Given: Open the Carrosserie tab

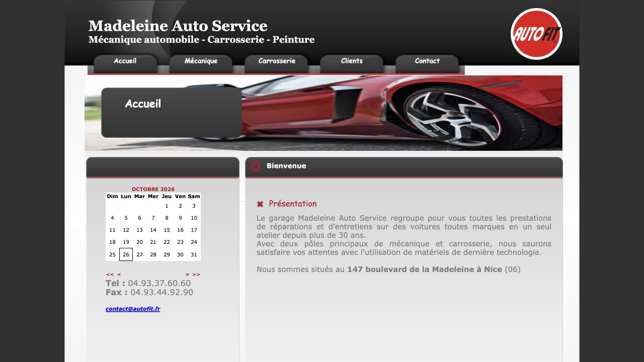Looking at the screenshot, I should click(x=276, y=64).
